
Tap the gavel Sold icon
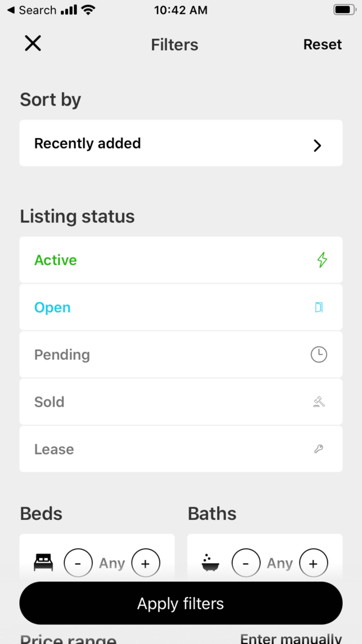click(319, 402)
